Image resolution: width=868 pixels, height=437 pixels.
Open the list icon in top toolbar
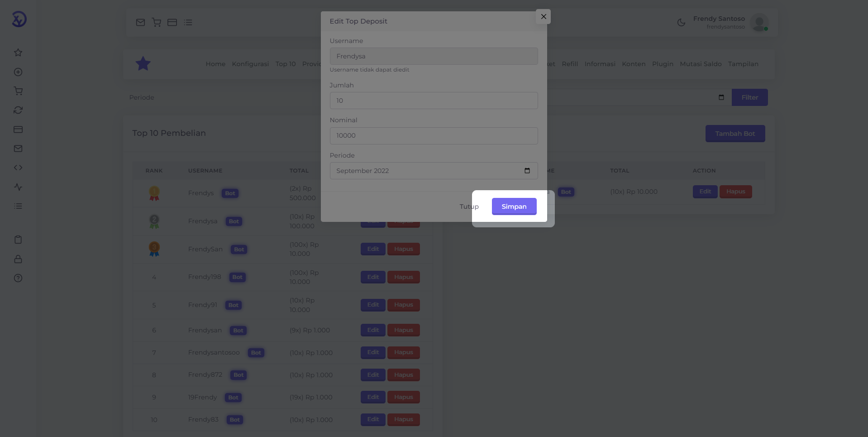(188, 22)
